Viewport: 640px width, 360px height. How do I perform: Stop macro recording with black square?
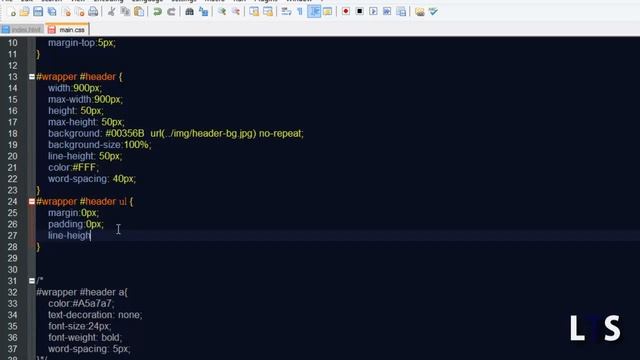click(x=360, y=11)
